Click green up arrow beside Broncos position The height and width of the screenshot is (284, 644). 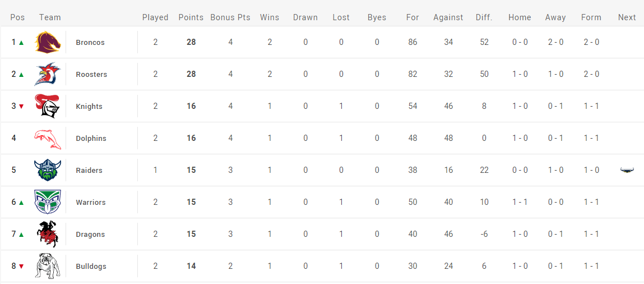pyautogui.click(x=21, y=43)
